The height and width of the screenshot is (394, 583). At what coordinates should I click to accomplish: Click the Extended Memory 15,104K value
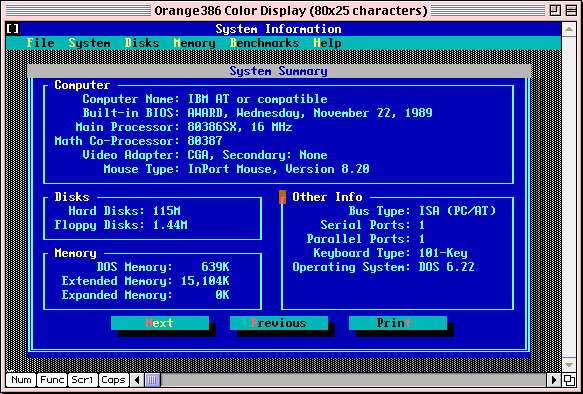205,281
